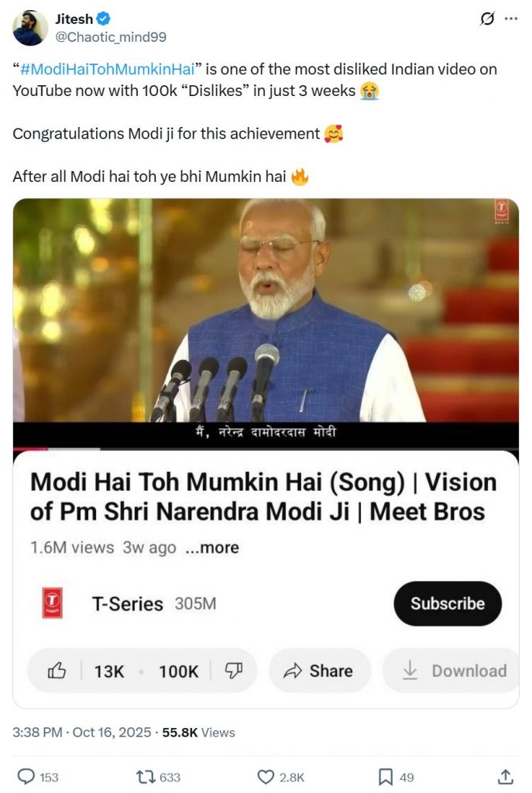Viewport: 532px width, 793px height.
Task: Subscribe to T-Series channel
Action: 448,604
